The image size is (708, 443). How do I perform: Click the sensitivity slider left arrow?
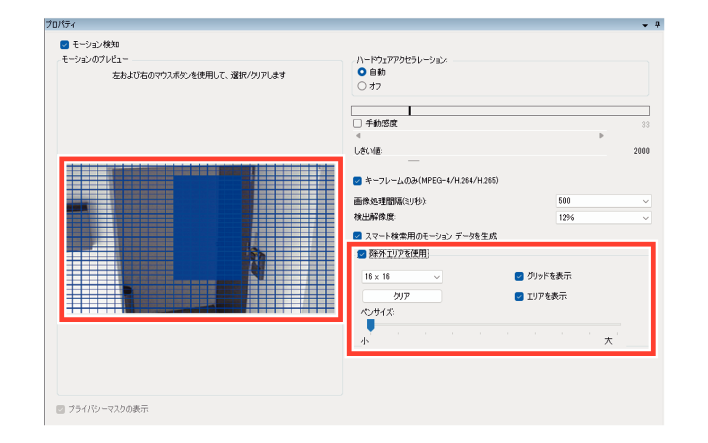358,135
